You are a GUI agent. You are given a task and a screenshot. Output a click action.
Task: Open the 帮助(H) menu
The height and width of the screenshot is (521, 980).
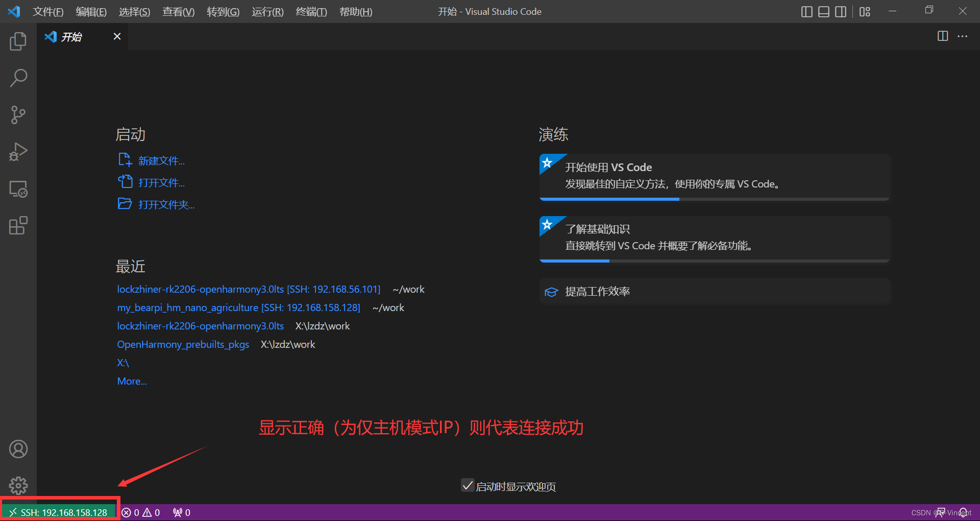pyautogui.click(x=356, y=12)
